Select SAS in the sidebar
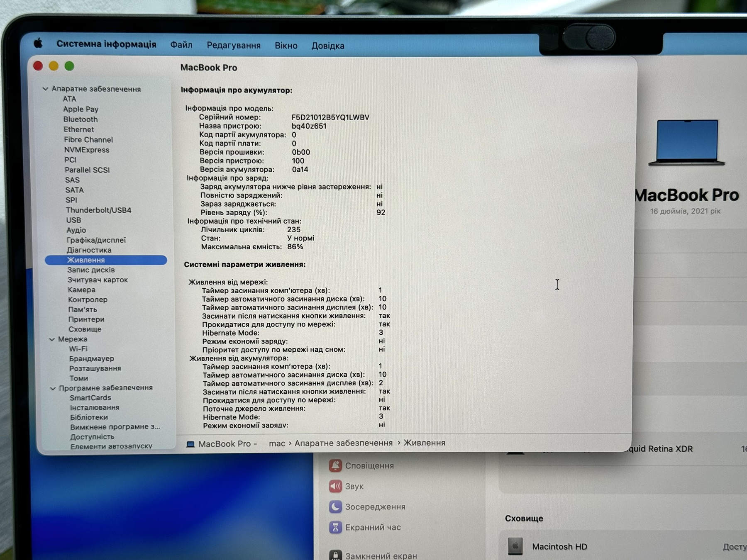Image resolution: width=747 pixels, height=560 pixels. pos(72,180)
